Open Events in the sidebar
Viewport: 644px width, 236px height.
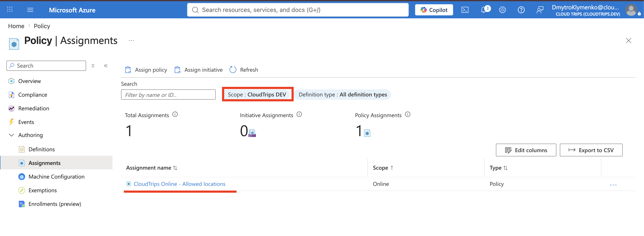(26, 122)
